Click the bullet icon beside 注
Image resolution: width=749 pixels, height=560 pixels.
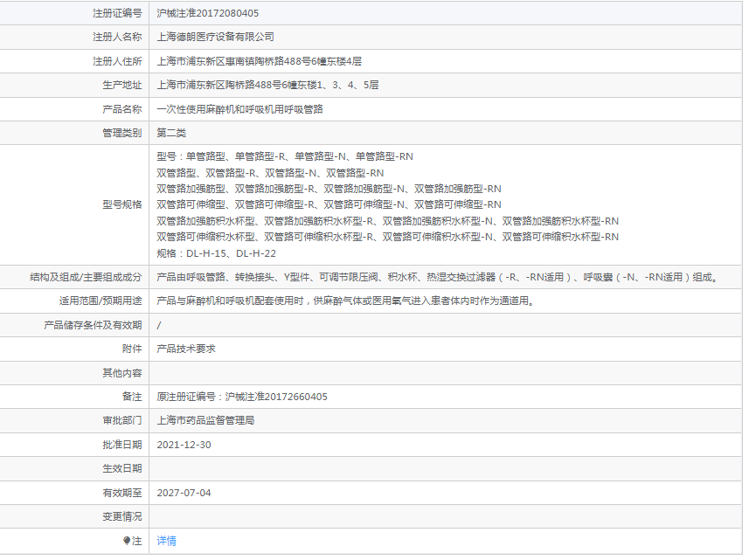click(x=127, y=541)
